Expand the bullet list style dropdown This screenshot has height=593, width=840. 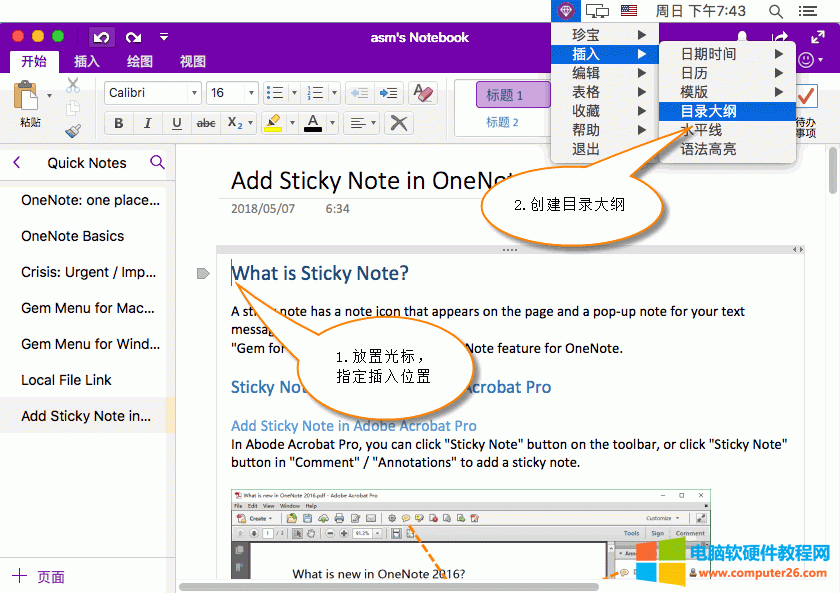(x=293, y=93)
